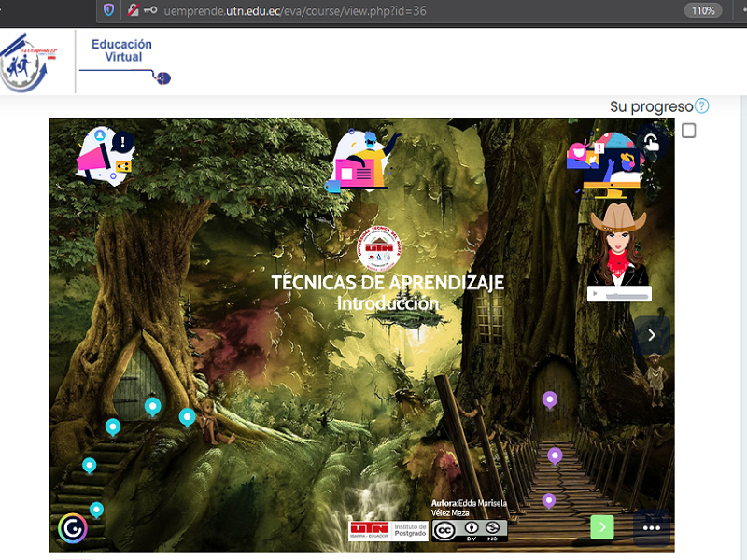Click the audio progress bar under the avatar
The height and width of the screenshot is (560, 747).
[x=627, y=296]
